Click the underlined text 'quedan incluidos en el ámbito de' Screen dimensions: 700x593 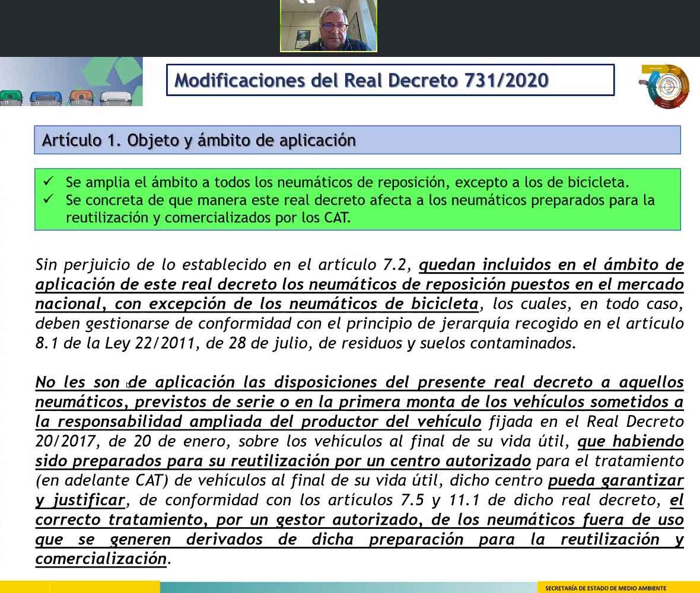pos(551,264)
